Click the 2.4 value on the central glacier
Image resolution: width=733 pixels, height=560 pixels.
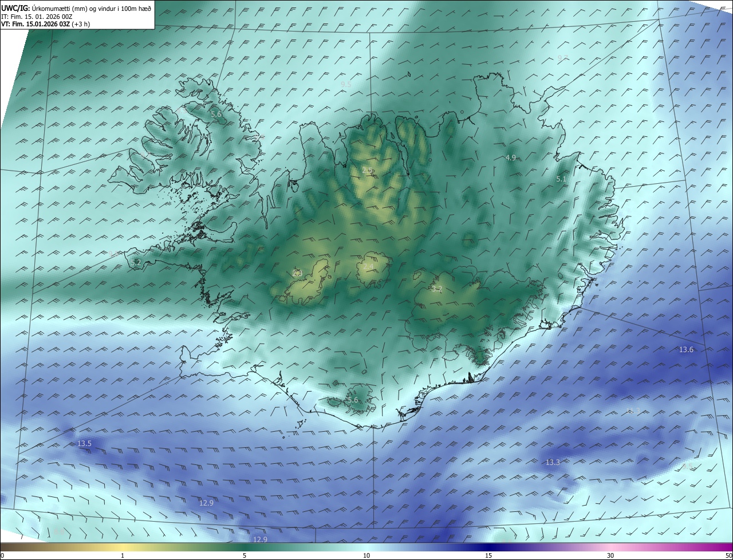click(368, 267)
